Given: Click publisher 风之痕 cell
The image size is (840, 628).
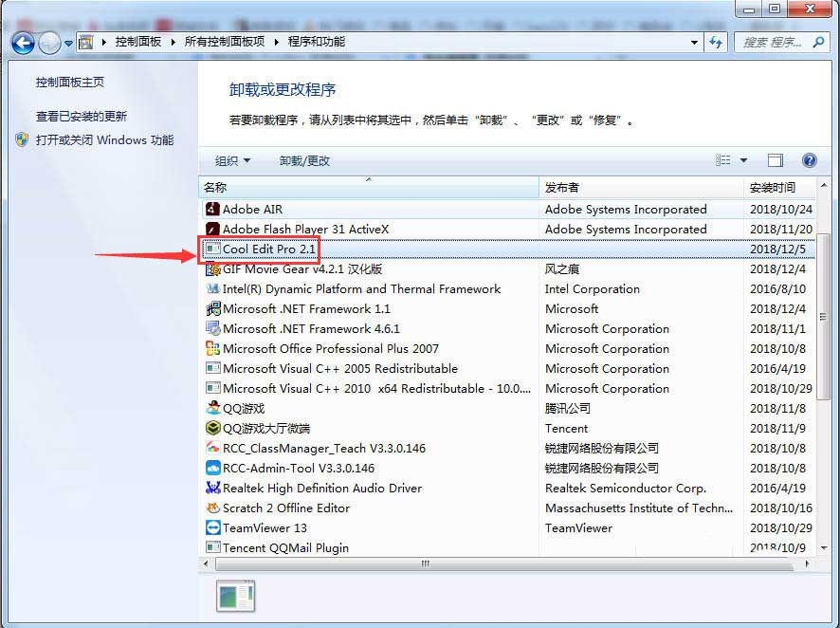Looking at the screenshot, I should point(562,269).
